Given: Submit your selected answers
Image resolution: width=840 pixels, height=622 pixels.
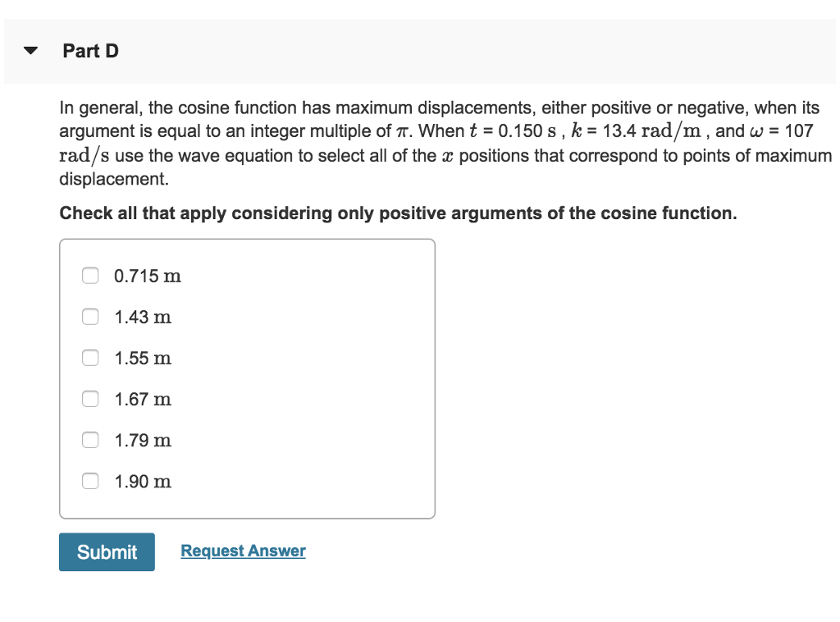Looking at the screenshot, I should click(x=107, y=551).
